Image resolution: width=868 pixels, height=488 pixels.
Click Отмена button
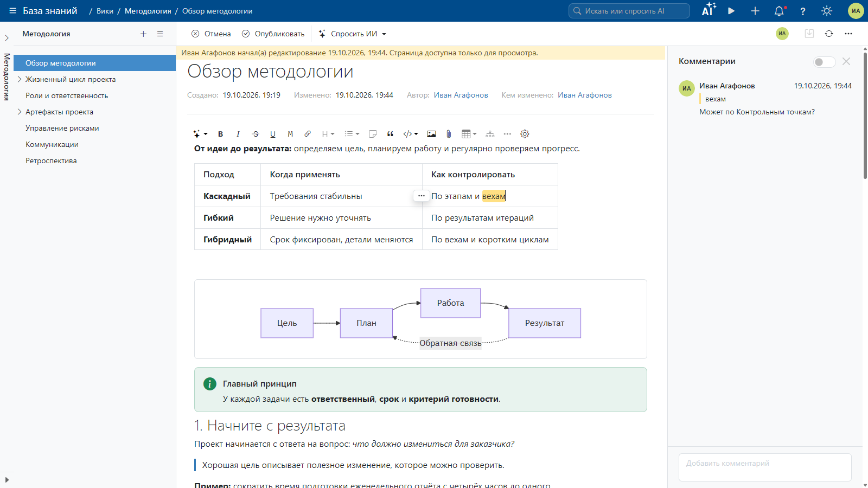211,34
